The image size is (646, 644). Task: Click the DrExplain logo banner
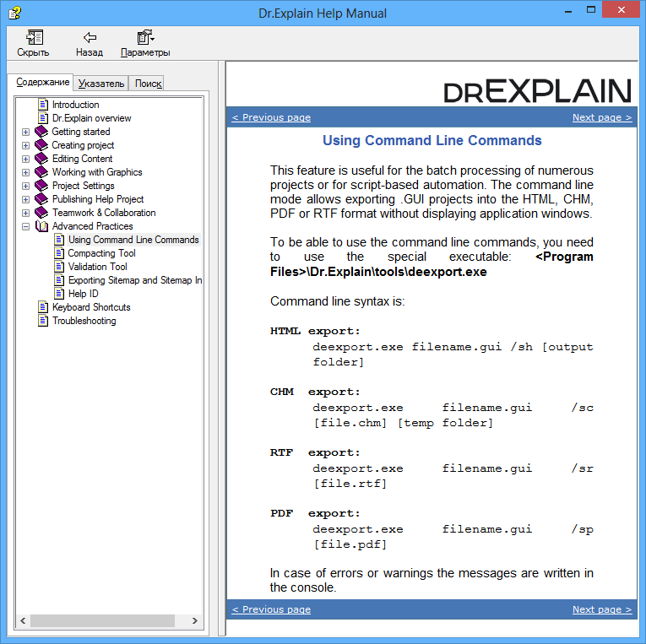(x=537, y=91)
